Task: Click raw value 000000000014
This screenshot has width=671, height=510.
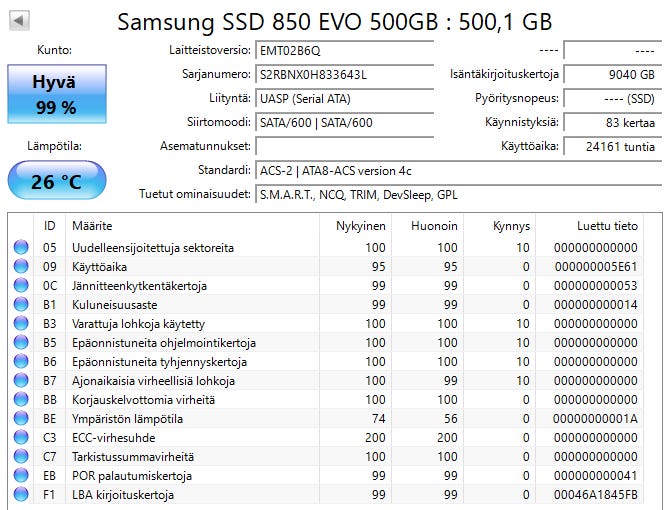Action: tap(596, 305)
